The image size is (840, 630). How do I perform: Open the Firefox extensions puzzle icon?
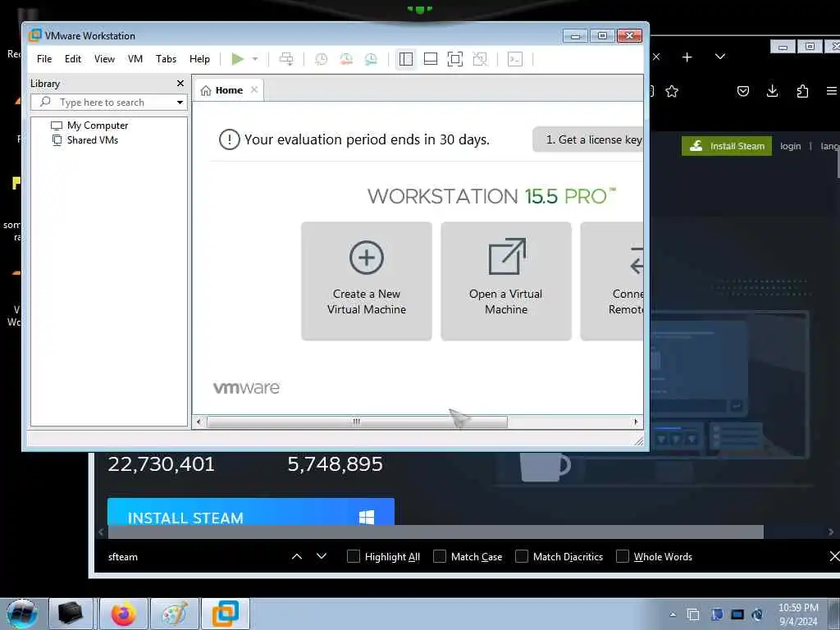click(x=802, y=91)
